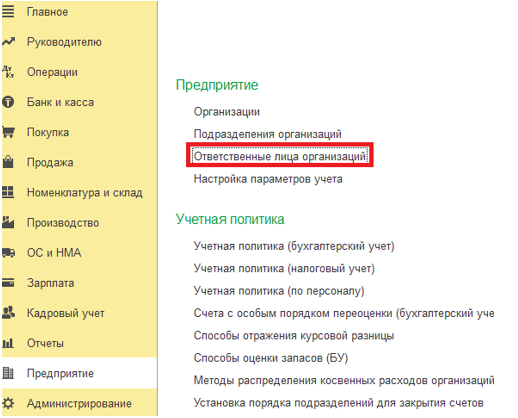
Task: Open Ответственные лица организаций
Action: click(x=280, y=156)
